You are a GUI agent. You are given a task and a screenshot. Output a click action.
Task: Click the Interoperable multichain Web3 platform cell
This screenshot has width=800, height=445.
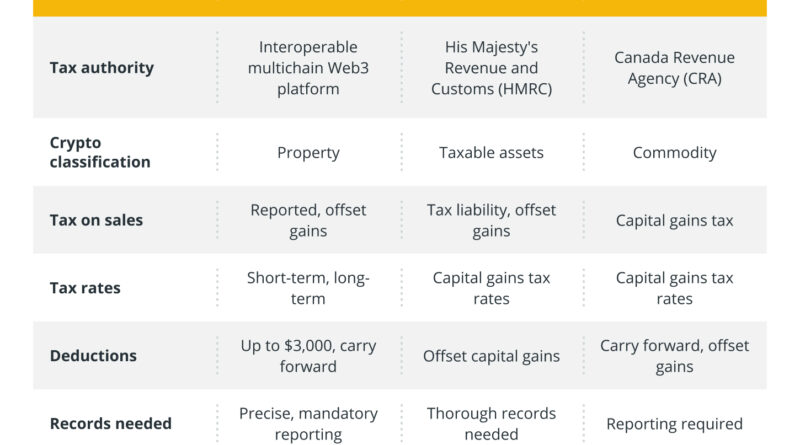[308, 68]
